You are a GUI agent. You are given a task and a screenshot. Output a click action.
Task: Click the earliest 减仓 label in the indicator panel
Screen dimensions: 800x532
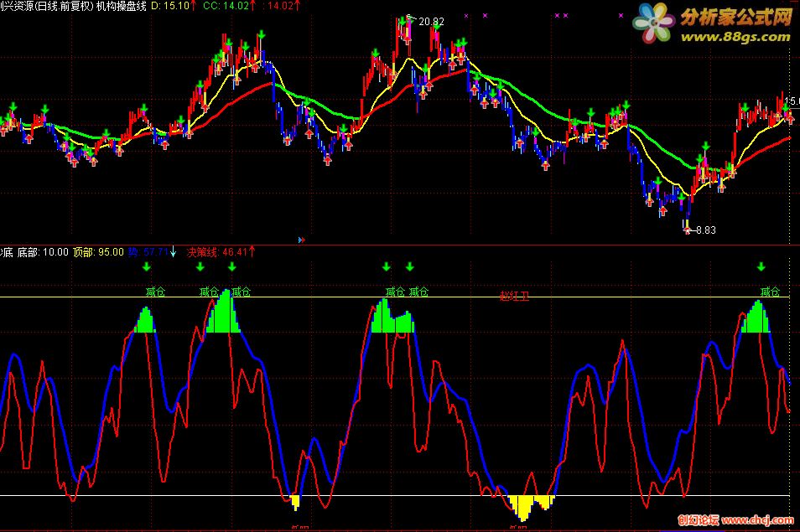(155, 292)
